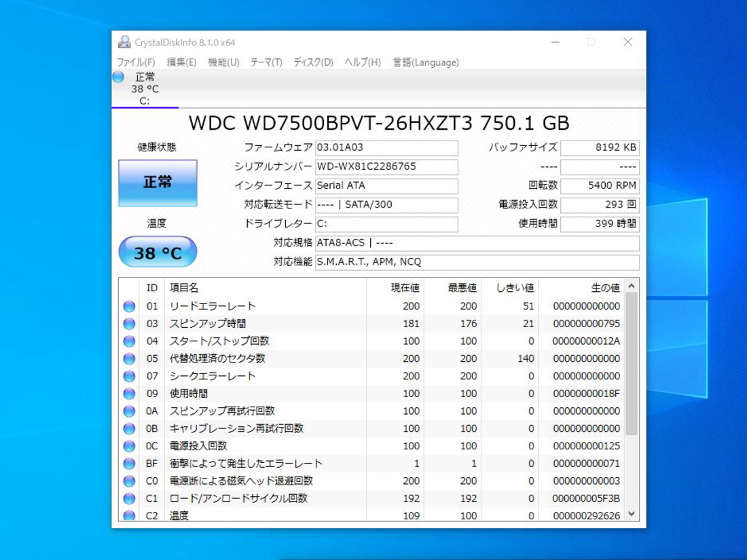
Task: Click the 最悪値 column header
Action: [452, 288]
